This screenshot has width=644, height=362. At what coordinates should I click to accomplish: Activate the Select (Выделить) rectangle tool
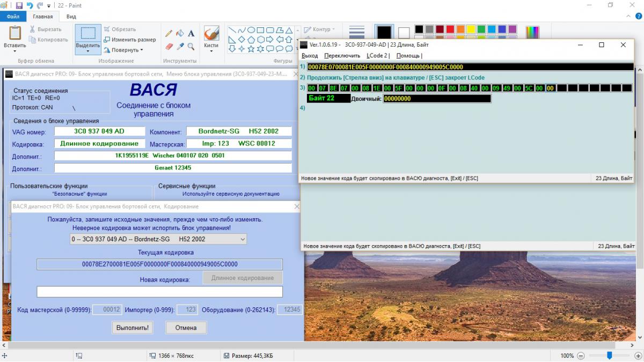point(87,34)
